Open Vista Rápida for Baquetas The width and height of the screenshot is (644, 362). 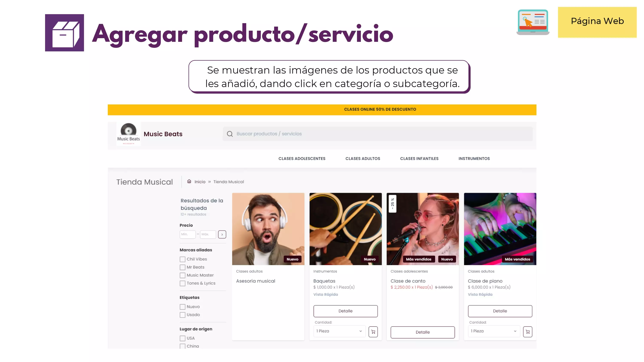(325, 294)
